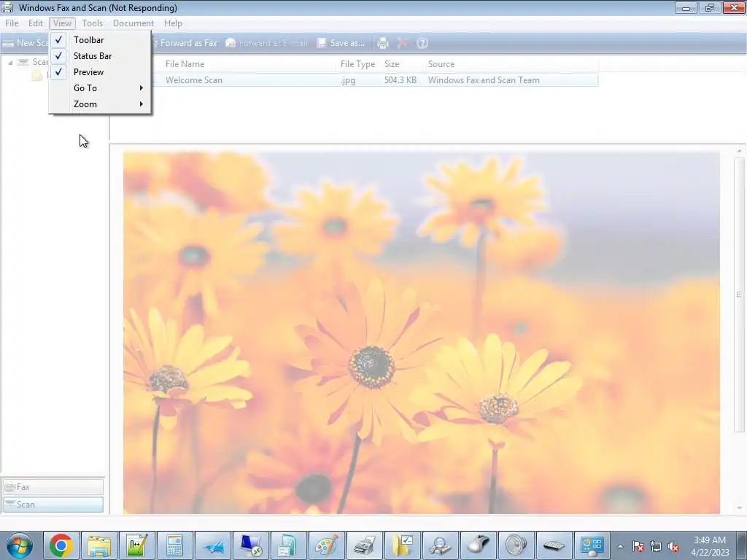Image resolution: width=747 pixels, height=560 pixels.
Task: Open folder with checklist taskbar icon
Action: (x=403, y=545)
